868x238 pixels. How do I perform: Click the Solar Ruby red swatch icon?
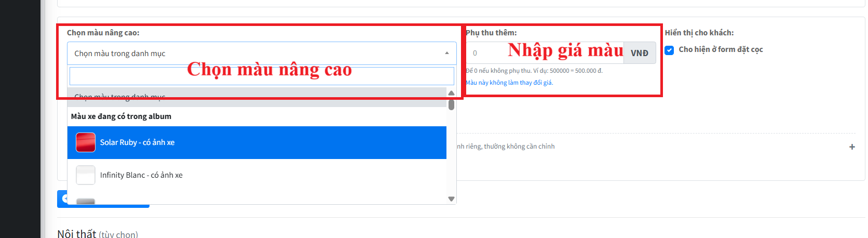click(x=86, y=142)
